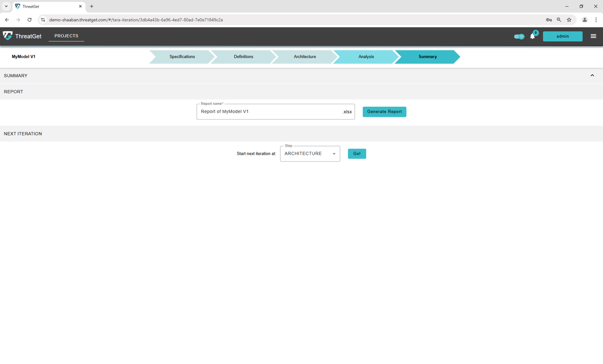603x364 pixels.
Task: Click the browser reload button
Action: 29,20
